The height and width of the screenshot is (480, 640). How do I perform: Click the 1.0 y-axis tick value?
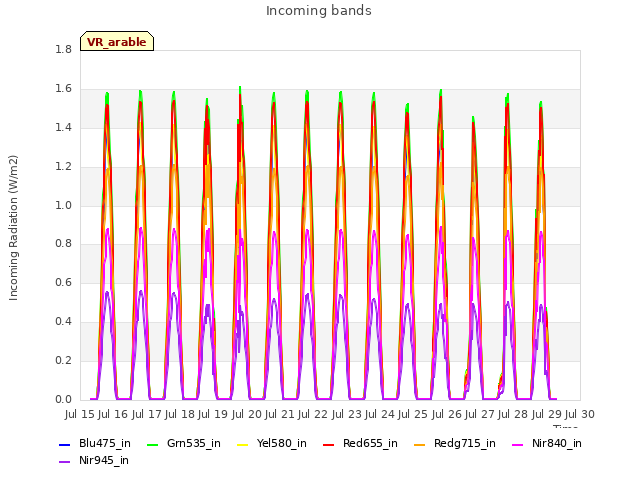(x=63, y=205)
